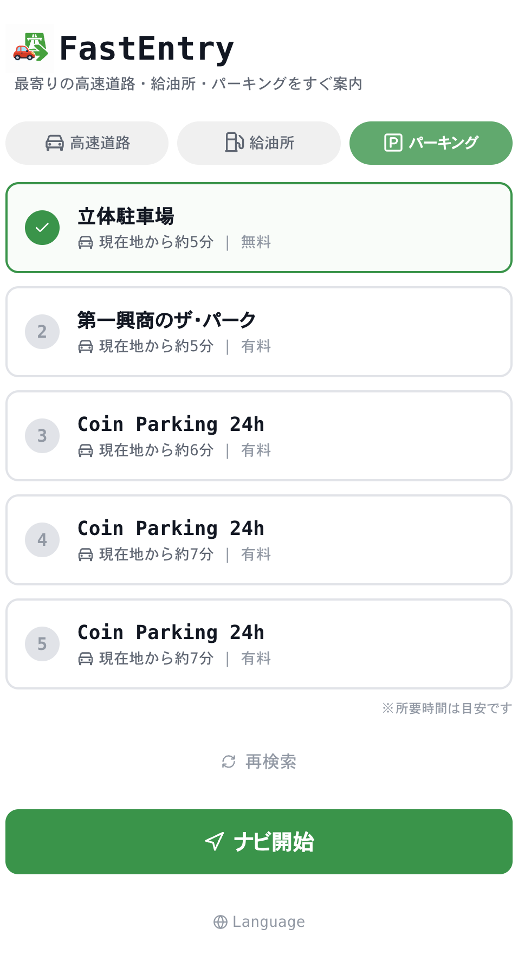
Task: Switch to the 給油所 tab
Action: click(259, 143)
